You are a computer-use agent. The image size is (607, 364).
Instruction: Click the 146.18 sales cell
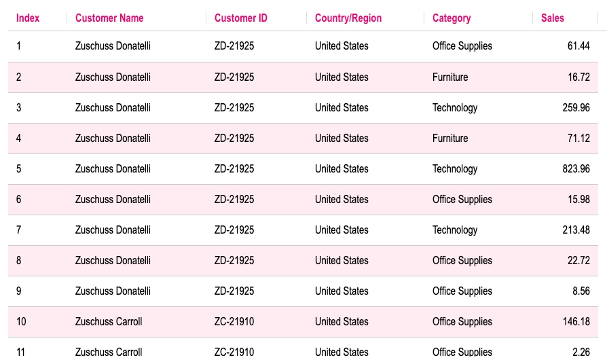(x=576, y=322)
